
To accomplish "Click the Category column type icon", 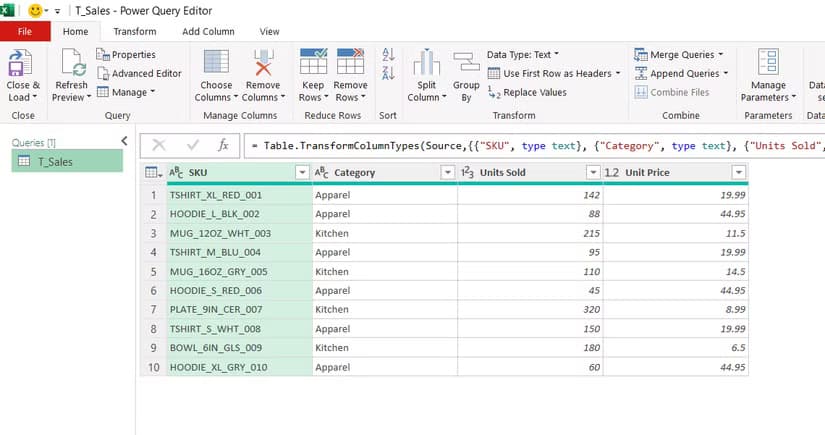I will [x=321, y=173].
